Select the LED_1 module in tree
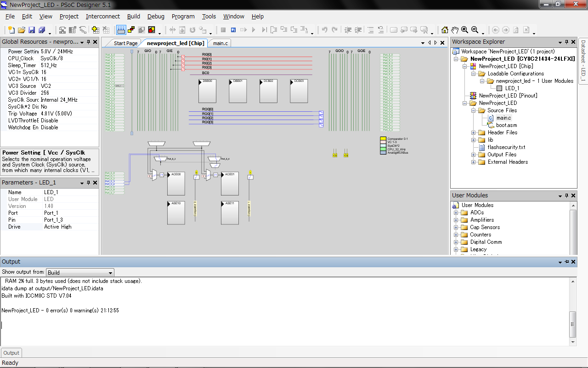Viewport: 588px width, 368px height. [x=512, y=88]
